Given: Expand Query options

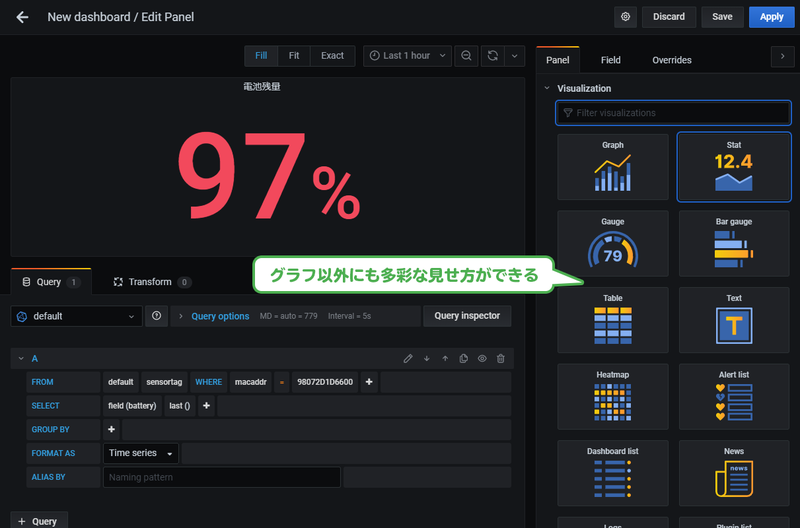Looking at the screenshot, I should [x=220, y=316].
